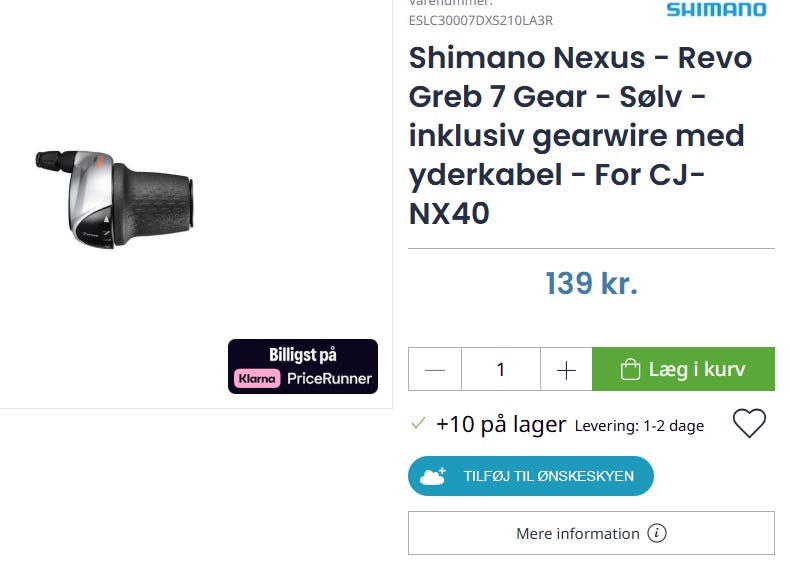
Task: Click the cloud icon on Ønskeskyen button
Action: point(434,476)
